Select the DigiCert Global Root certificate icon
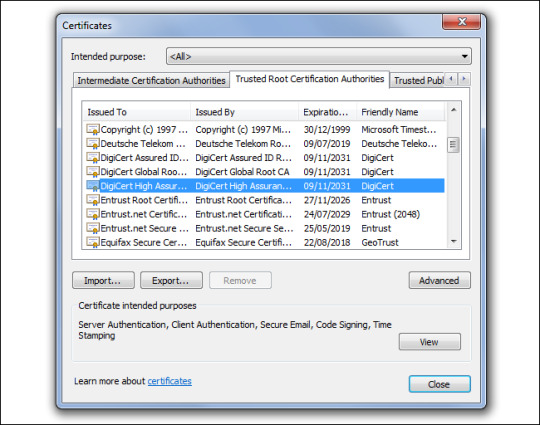 [x=93, y=172]
